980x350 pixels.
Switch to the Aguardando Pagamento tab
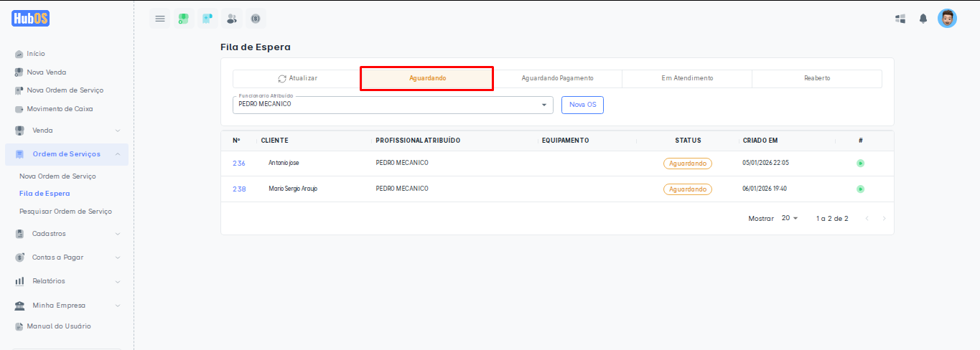tap(557, 78)
